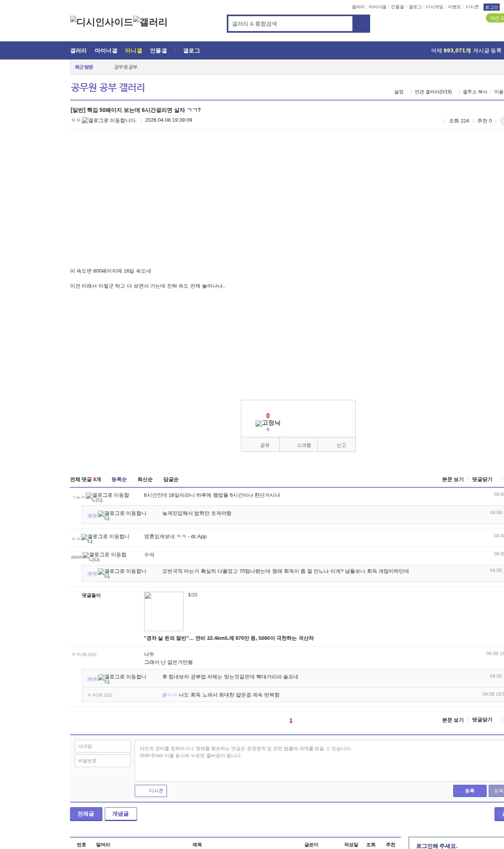Click the 로그인 button in top bar
The width and height of the screenshot is (504, 849).
[491, 7]
